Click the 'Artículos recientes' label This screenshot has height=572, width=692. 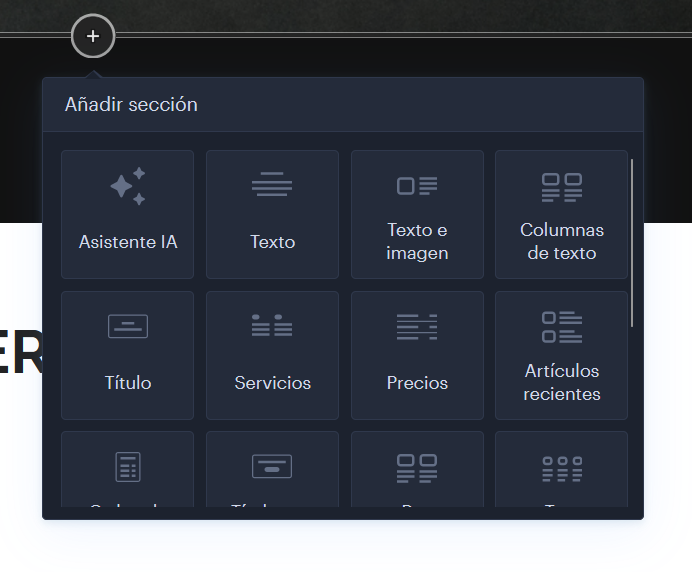pyautogui.click(x=561, y=382)
